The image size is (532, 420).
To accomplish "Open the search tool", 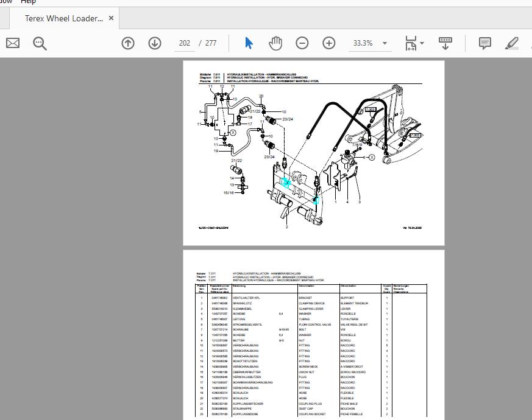I will (40, 43).
